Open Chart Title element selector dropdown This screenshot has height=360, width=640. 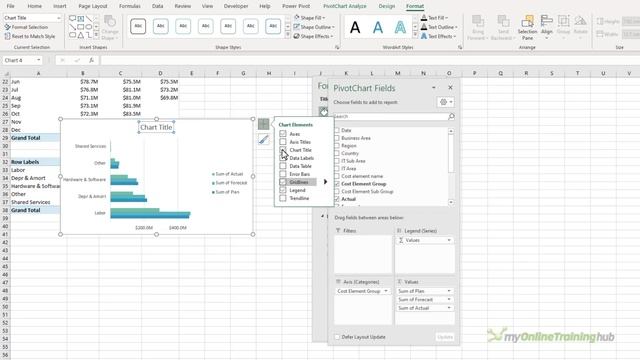[58, 18]
